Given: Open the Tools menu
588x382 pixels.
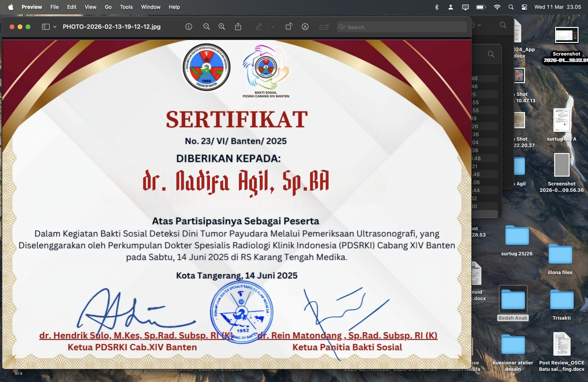Looking at the screenshot, I should tap(126, 7).
